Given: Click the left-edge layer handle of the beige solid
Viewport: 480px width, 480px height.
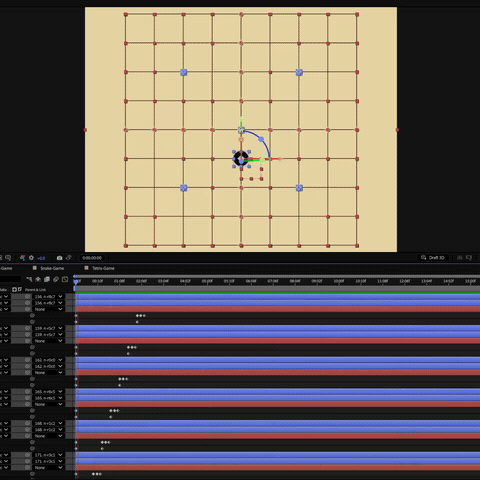Looking at the screenshot, I should click(x=85, y=130).
